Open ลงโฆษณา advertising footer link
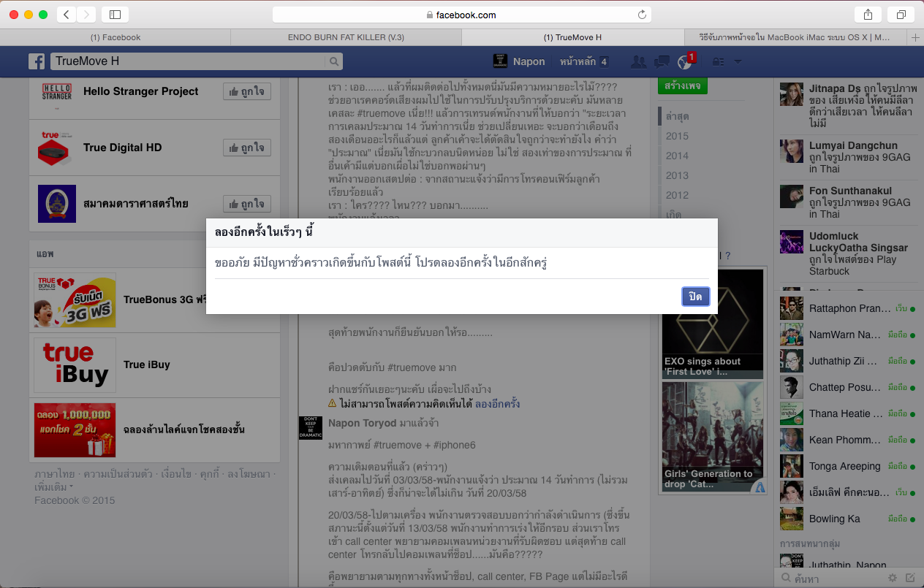 [249, 474]
